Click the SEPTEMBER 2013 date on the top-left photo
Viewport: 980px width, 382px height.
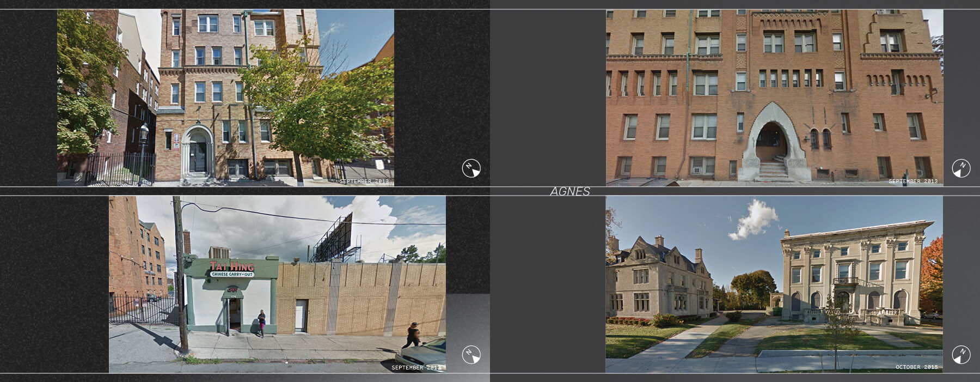click(364, 181)
